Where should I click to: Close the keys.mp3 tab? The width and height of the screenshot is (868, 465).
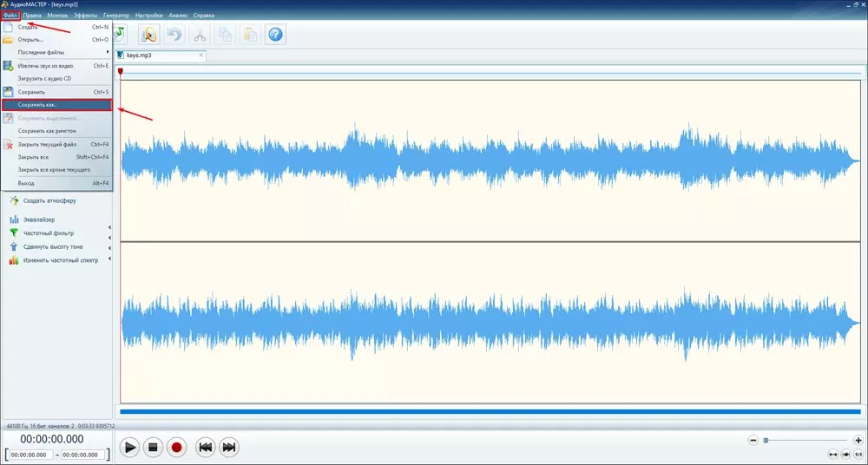click(201, 56)
